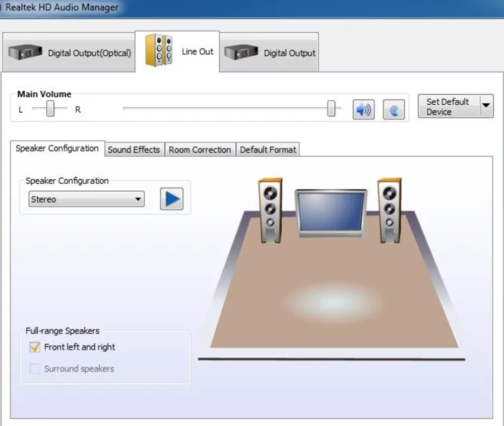Play the speaker test sound
Screen dimensions: 504x426
point(172,199)
